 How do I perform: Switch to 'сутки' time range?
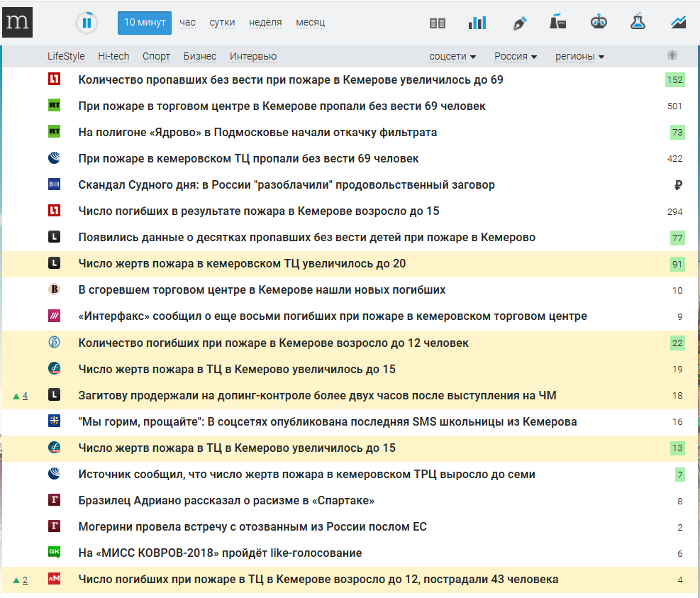point(222,22)
